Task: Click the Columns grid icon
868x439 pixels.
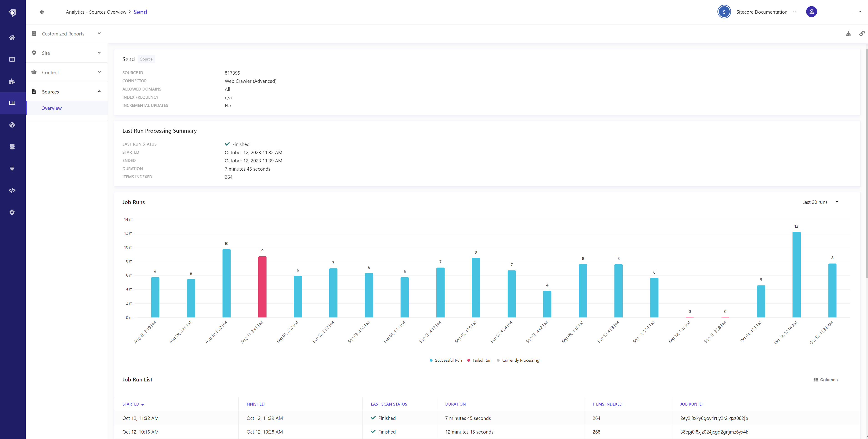Action: tap(816, 380)
